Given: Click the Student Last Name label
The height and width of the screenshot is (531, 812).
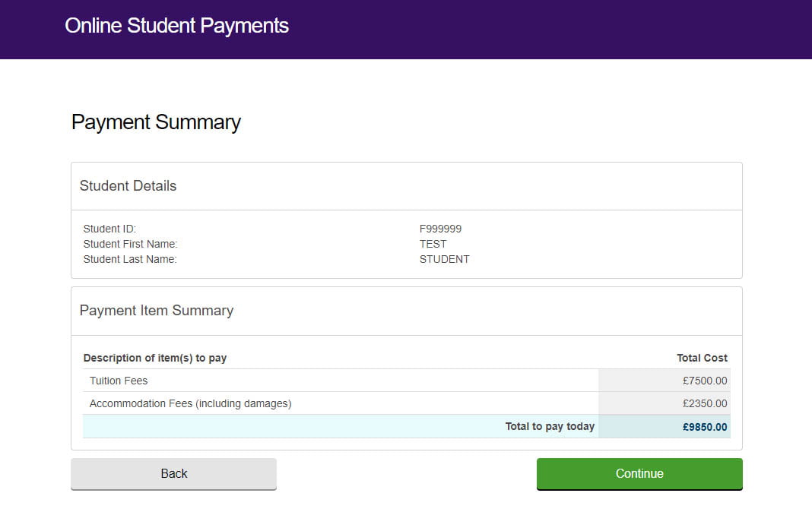Looking at the screenshot, I should [x=129, y=259].
